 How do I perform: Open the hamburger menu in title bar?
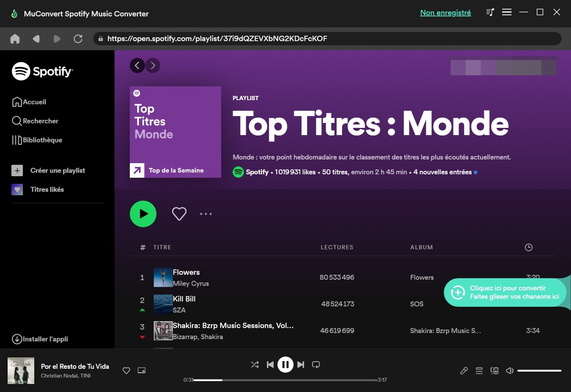tap(507, 12)
